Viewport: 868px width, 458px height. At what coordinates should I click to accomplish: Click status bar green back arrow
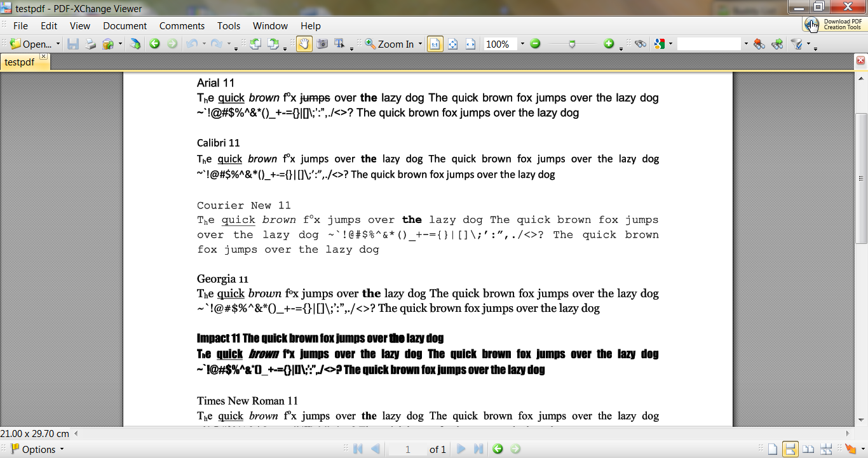498,449
